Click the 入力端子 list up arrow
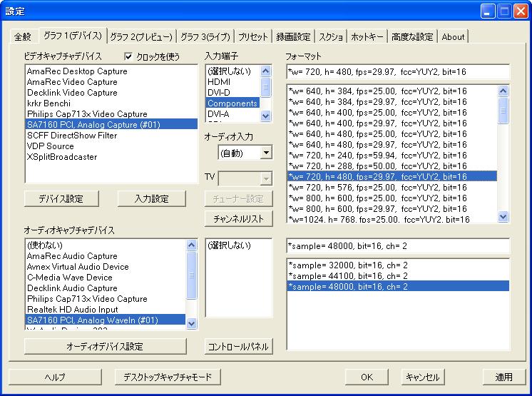 pos(266,71)
